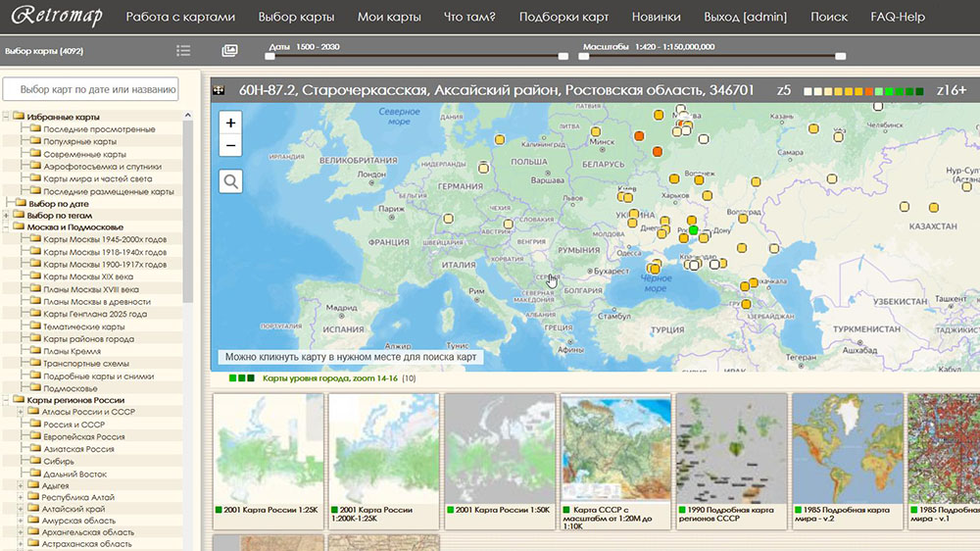Click the move icon left of map address

(x=219, y=90)
